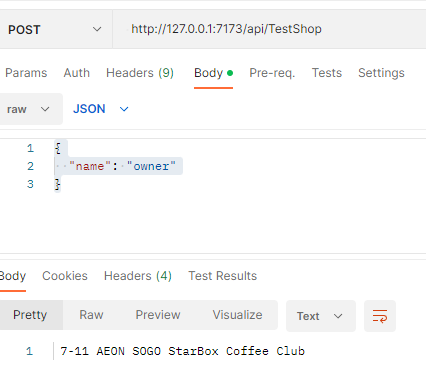This screenshot has height=383, width=426.
Task: Switch to the Preview response view
Action: coord(158,315)
